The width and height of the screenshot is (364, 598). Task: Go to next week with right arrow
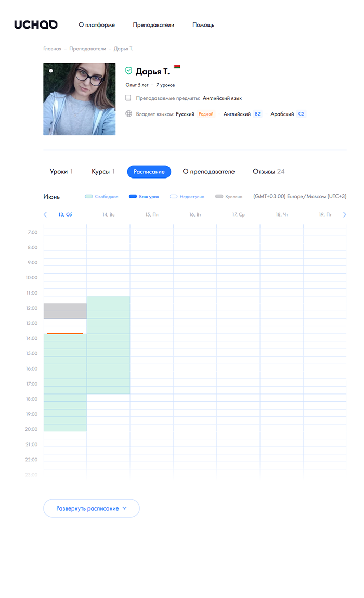point(344,214)
